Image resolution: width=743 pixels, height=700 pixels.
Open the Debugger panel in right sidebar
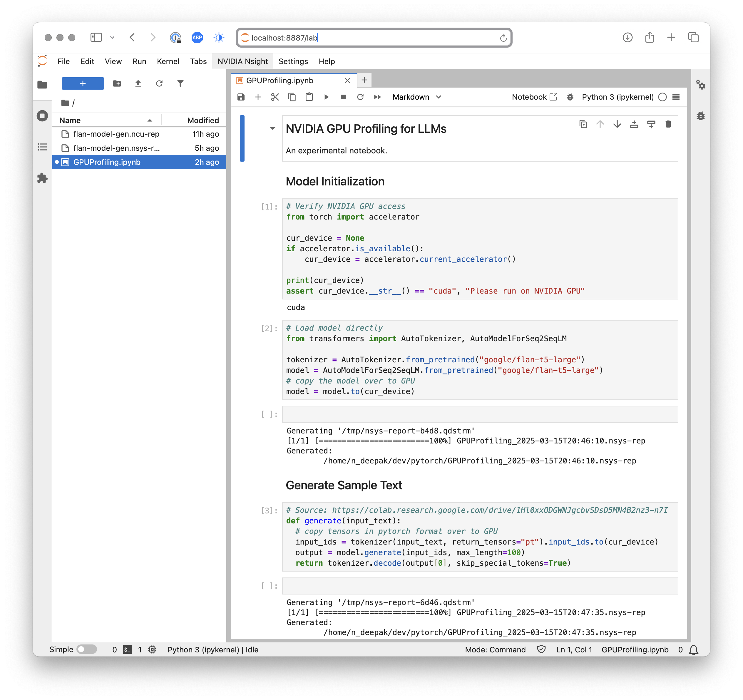[x=700, y=116]
